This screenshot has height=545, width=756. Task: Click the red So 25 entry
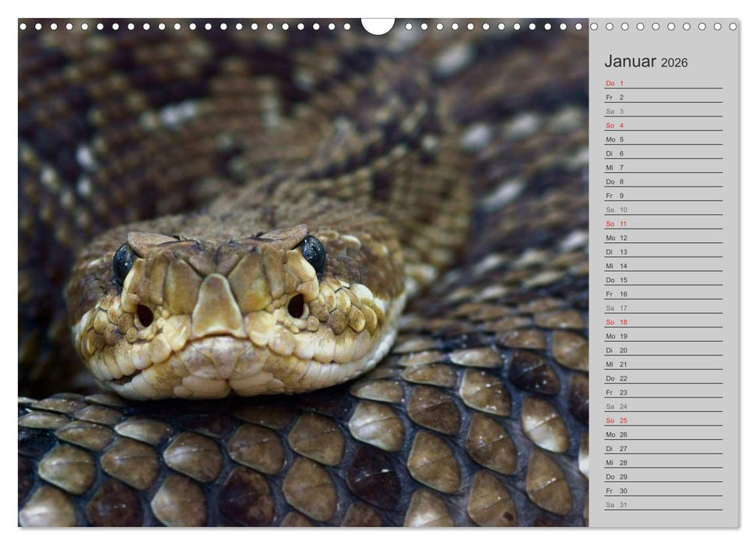coord(663,420)
